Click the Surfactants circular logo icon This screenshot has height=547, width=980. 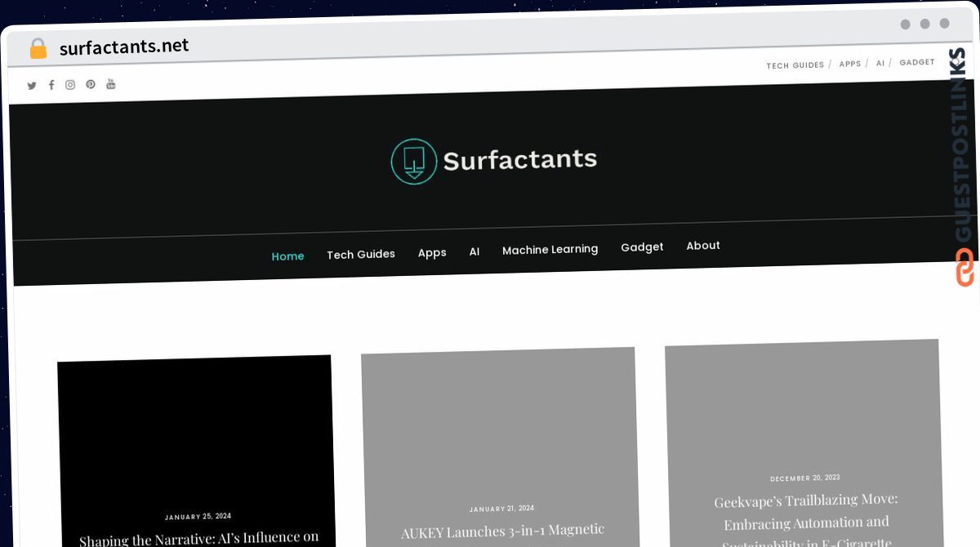[414, 161]
